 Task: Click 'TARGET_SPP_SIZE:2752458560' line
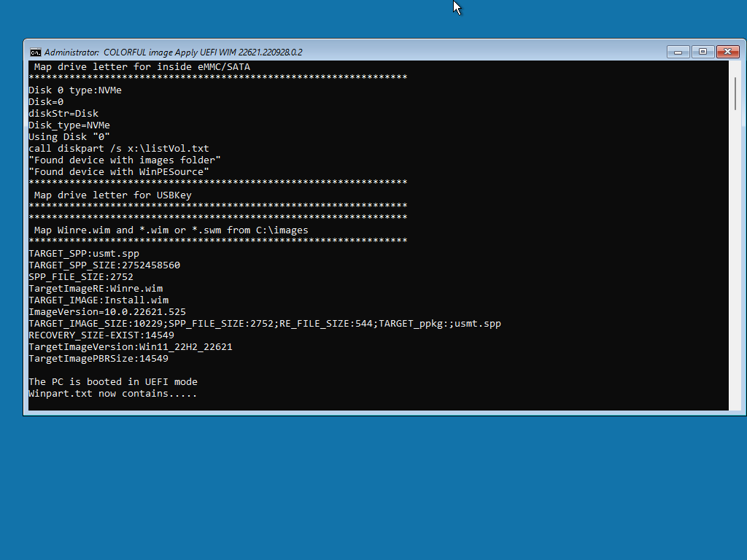coord(104,265)
